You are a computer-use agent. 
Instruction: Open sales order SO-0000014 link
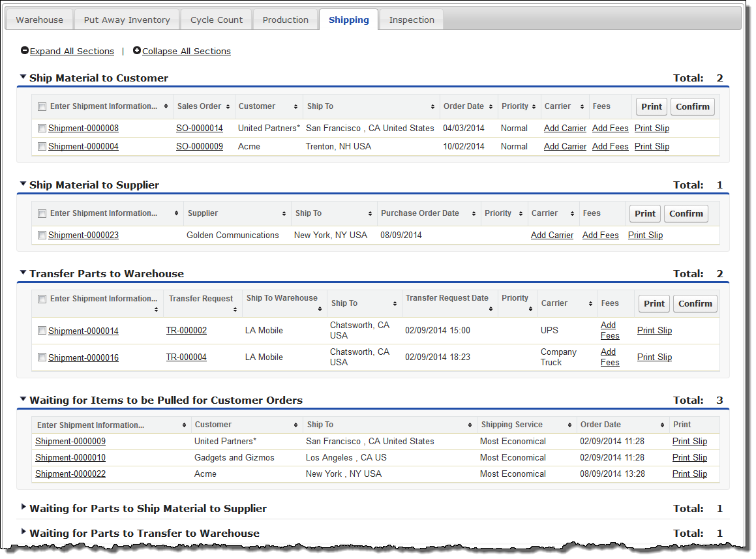tap(199, 128)
